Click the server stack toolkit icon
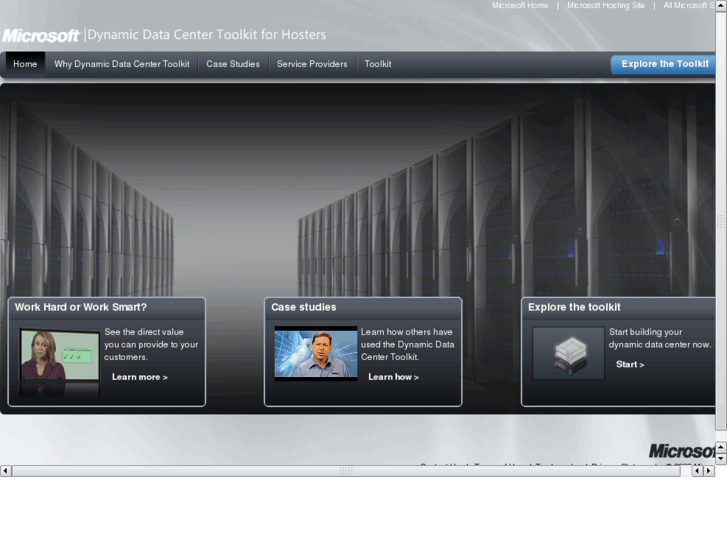727x545 pixels. pyautogui.click(x=568, y=353)
